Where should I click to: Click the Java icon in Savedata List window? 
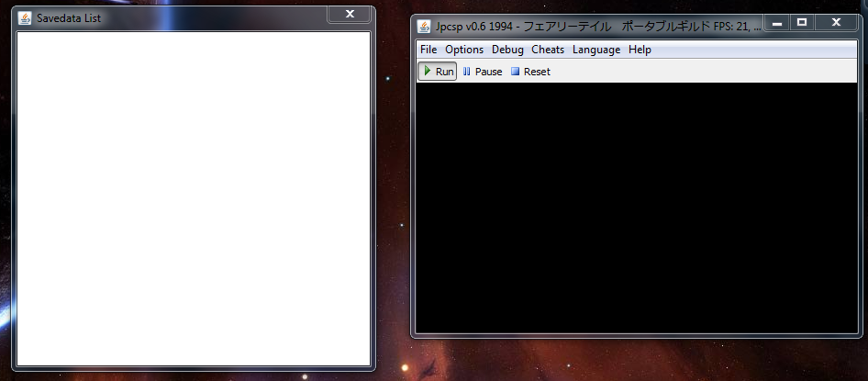26,18
